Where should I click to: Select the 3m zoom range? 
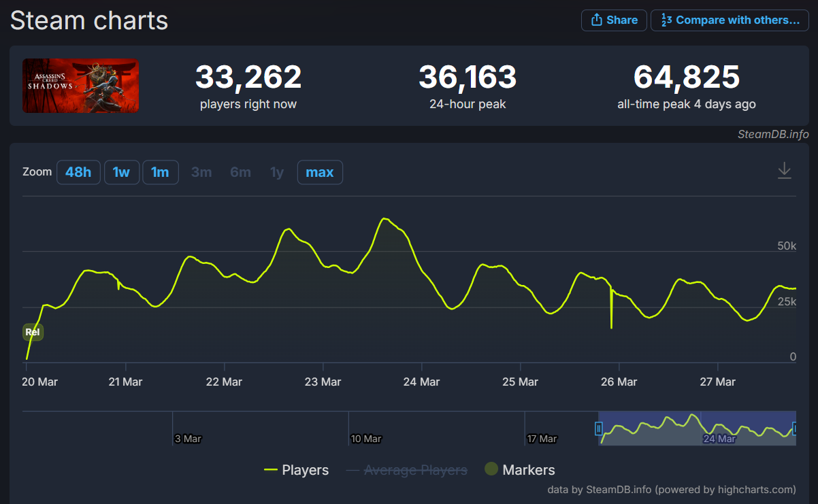(x=201, y=172)
